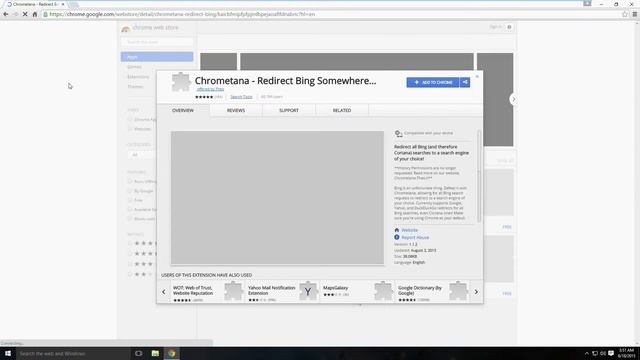Image resolution: width=640 pixels, height=360 pixels.
Task: Open the offered-by developer link
Action: point(210,89)
